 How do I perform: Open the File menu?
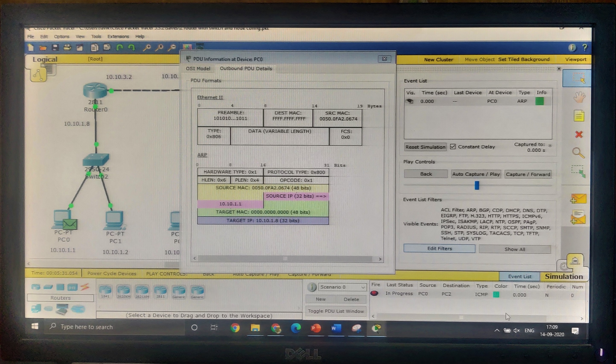click(31, 36)
